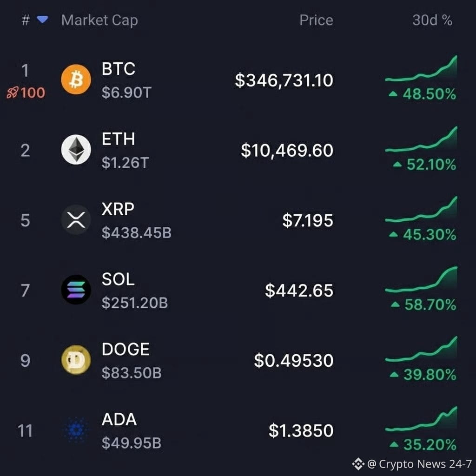Sort by the Price column header

[x=316, y=20]
